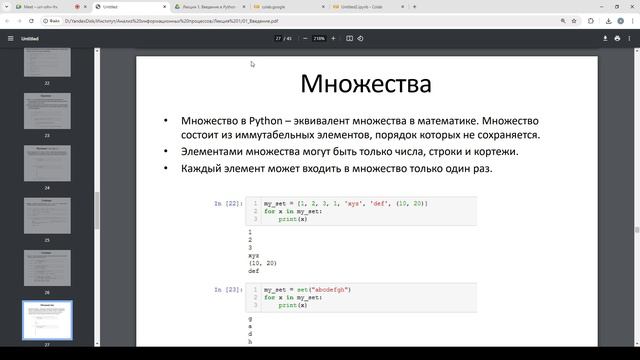The image size is (640, 360).
Task: Click the slide title Множества
Action: 366,84
